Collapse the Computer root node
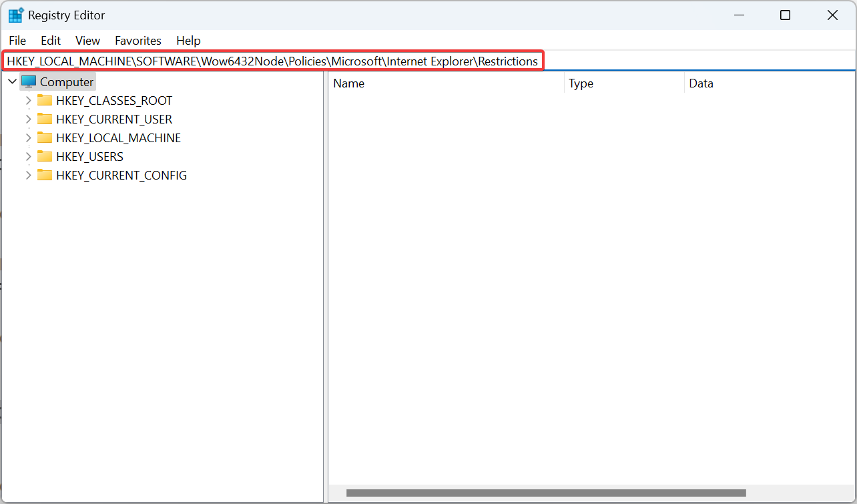The image size is (857, 504). (13, 82)
